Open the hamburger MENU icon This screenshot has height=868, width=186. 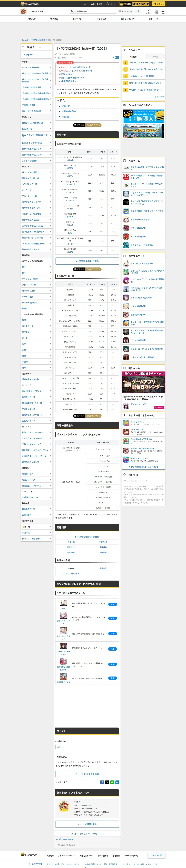(163, 11)
